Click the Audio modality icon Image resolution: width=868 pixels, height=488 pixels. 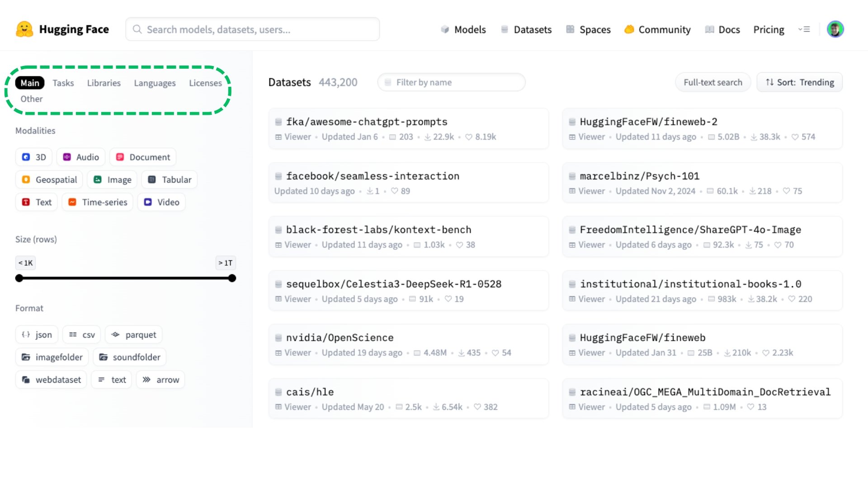(x=67, y=157)
